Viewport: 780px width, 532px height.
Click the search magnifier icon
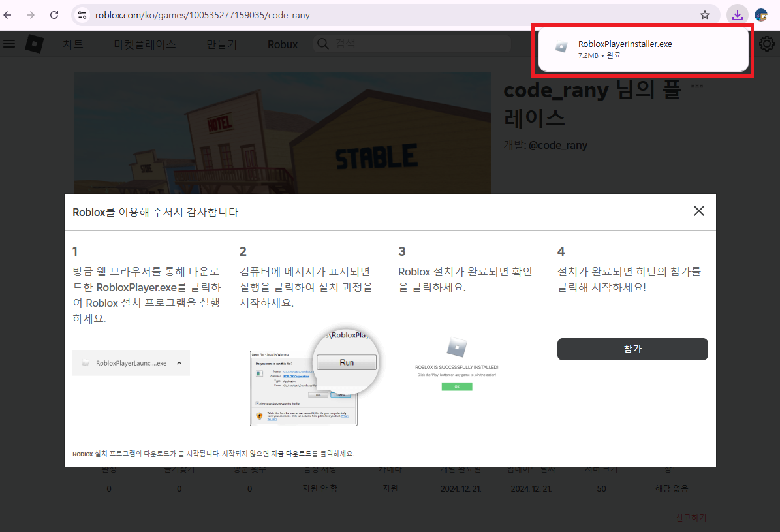coord(323,44)
